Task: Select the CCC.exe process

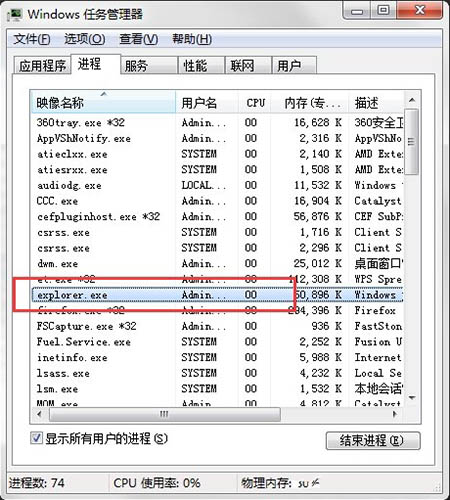Action: pos(217,201)
